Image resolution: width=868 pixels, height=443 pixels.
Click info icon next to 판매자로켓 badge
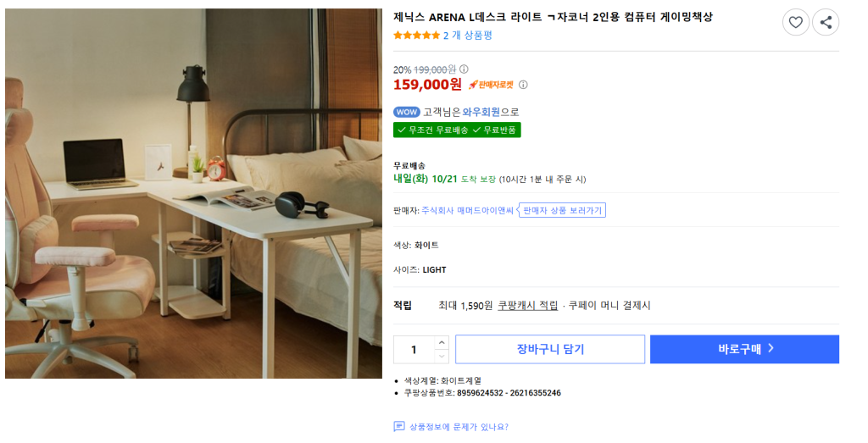click(523, 85)
